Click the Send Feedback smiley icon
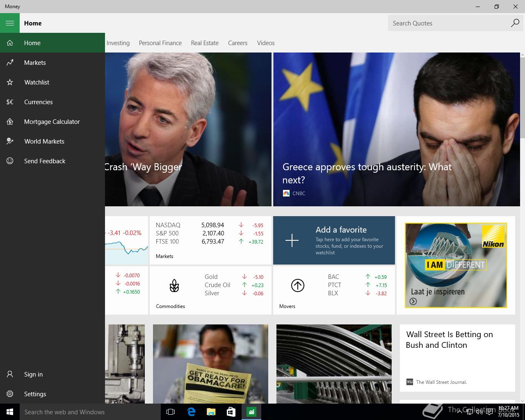Image resolution: width=525 pixels, height=420 pixels. pyautogui.click(x=10, y=161)
